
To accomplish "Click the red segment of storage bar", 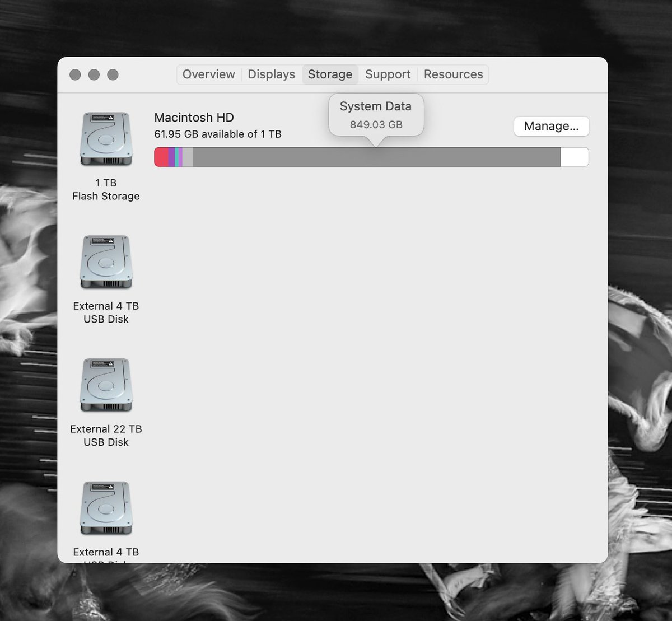I will (161, 157).
